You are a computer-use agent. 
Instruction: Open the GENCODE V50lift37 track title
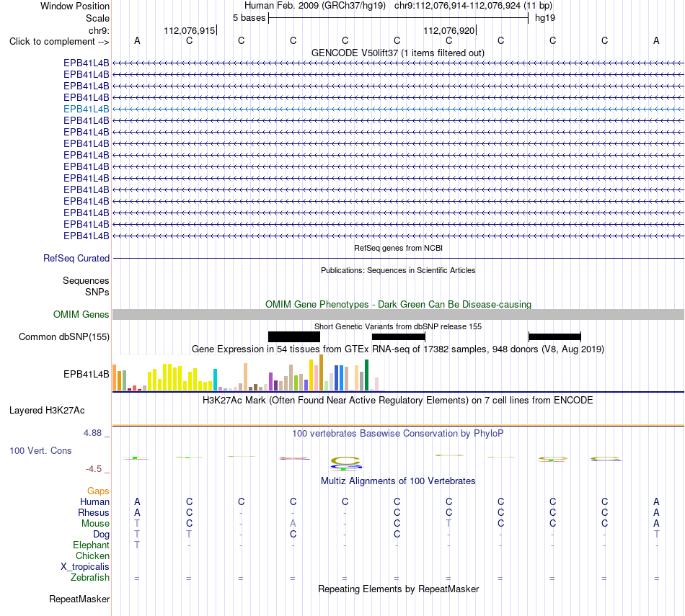point(398,53)
